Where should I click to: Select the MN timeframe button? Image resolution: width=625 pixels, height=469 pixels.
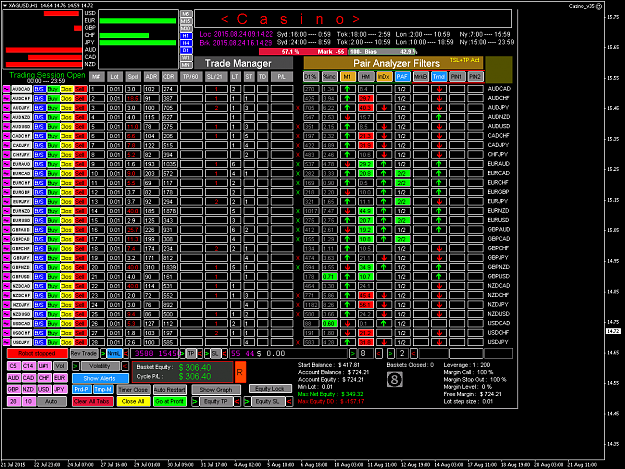pos(186,65)
